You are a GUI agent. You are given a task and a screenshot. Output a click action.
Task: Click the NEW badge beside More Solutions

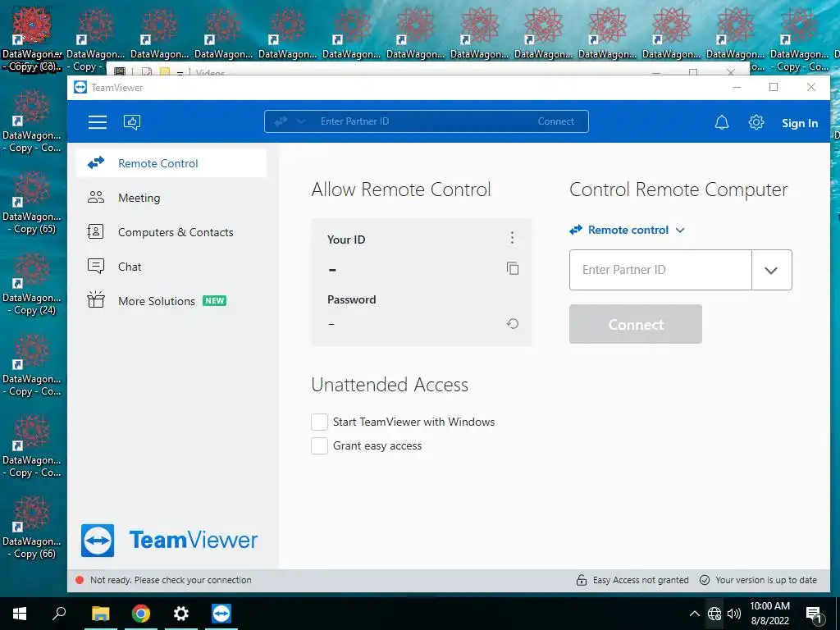[214, 300]
